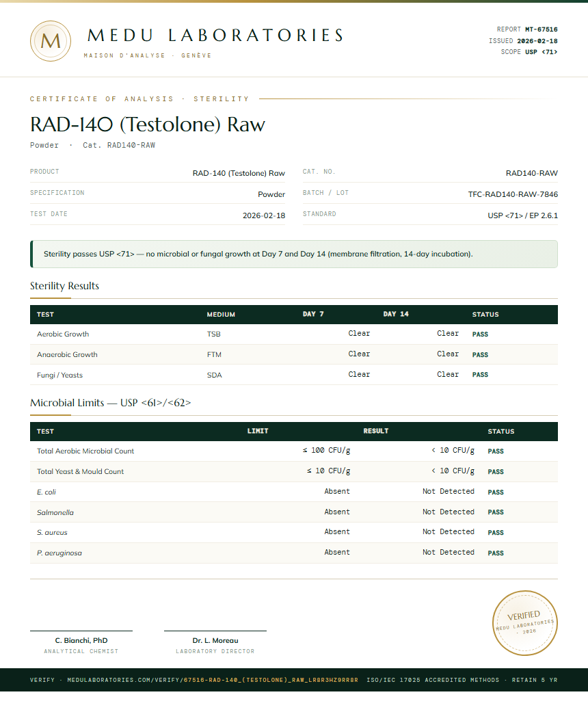Click the Medu Laboratories M logo
588x712 pixels.
click(51, 41)
